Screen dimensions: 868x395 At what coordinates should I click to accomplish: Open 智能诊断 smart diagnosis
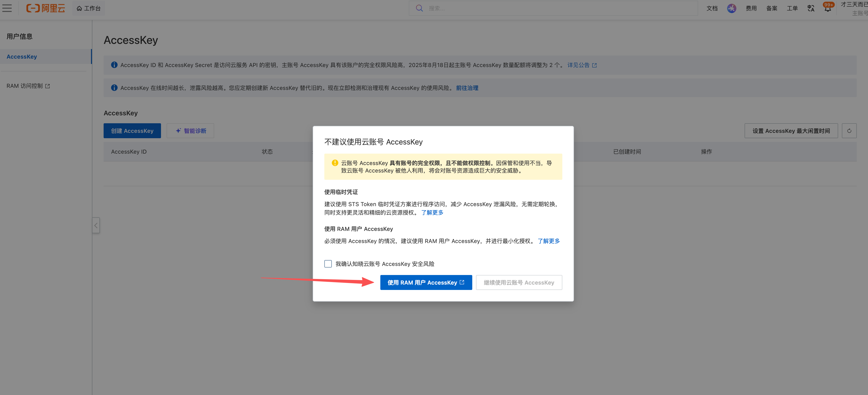[x=190, y=131]
